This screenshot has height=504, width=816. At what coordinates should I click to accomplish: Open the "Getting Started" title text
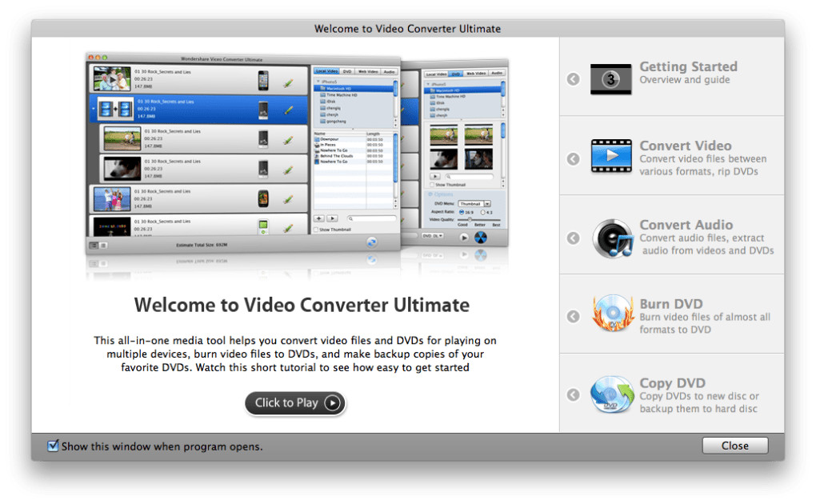(688, 66)
